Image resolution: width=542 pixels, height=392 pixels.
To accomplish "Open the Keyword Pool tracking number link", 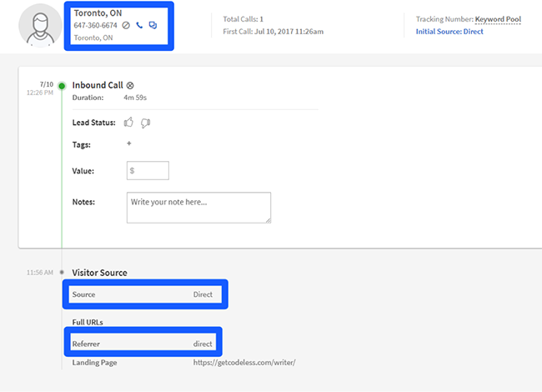I will (498, 19).
